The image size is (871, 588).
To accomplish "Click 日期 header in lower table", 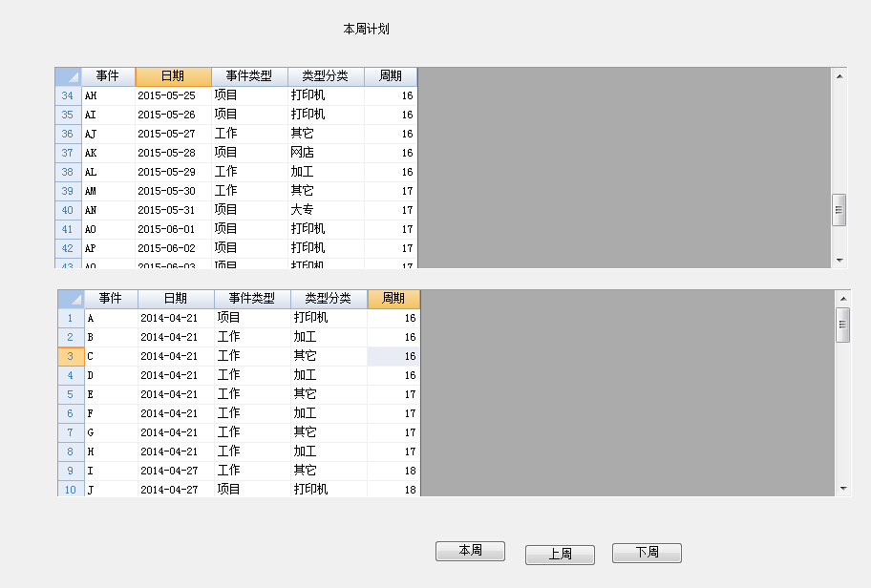I will pos(176,299).
